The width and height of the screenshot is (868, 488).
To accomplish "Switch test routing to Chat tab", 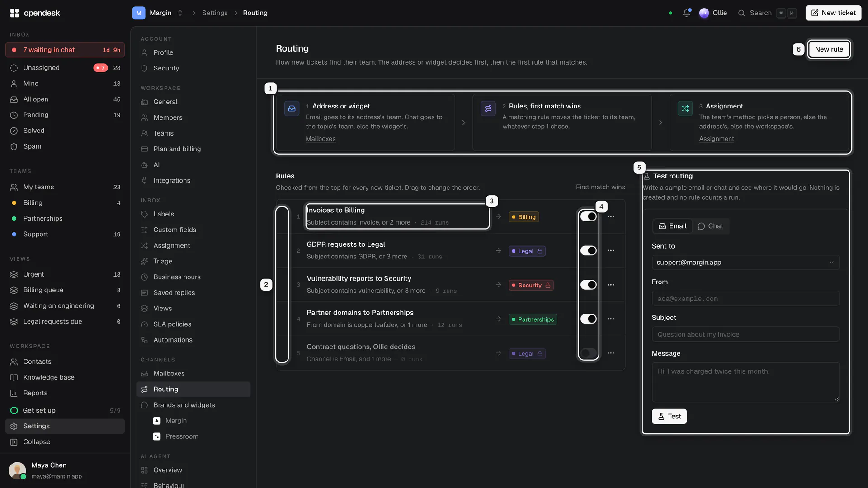I will 710,226.
